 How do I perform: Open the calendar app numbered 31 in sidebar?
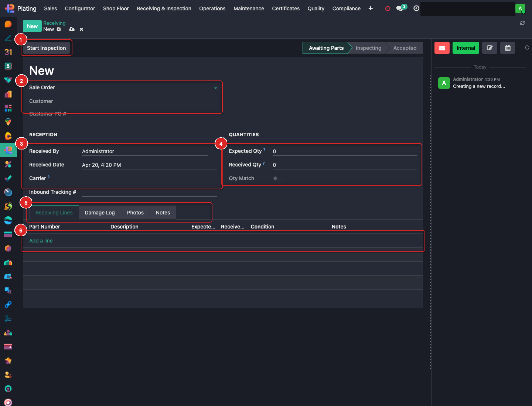pyautogui.click(x=8, y=52)
